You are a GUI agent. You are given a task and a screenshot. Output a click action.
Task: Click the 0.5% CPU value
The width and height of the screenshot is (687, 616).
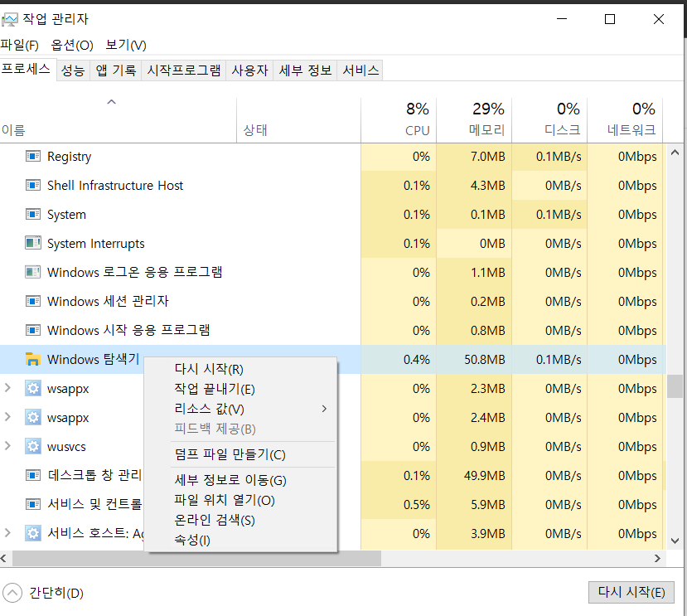(x=417, y=505)
